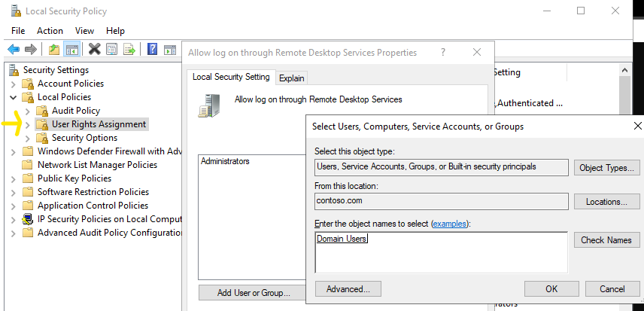Toggle the Show/Hide Console Tree icon

pos(72,50)
